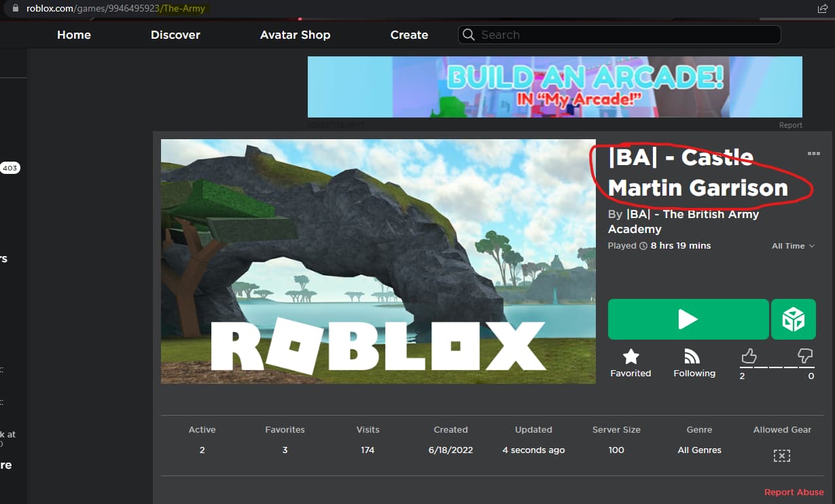Click the thumbs down dislike icon
835x504 pixels.
click(805, 356)
